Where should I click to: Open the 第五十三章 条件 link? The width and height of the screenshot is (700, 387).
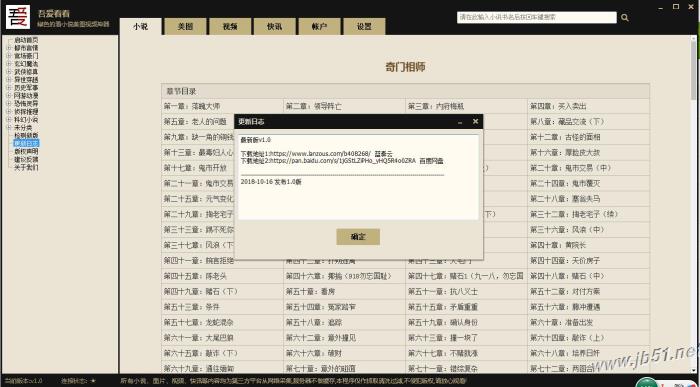(192, 307)
